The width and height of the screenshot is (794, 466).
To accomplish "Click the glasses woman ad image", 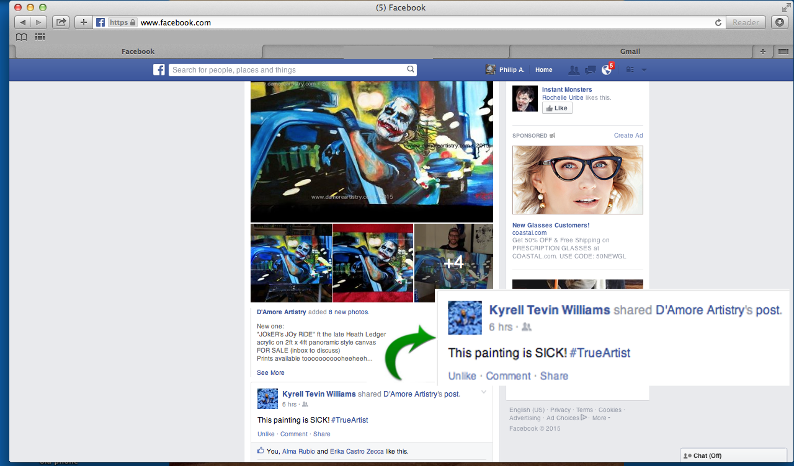I will 577,180.
